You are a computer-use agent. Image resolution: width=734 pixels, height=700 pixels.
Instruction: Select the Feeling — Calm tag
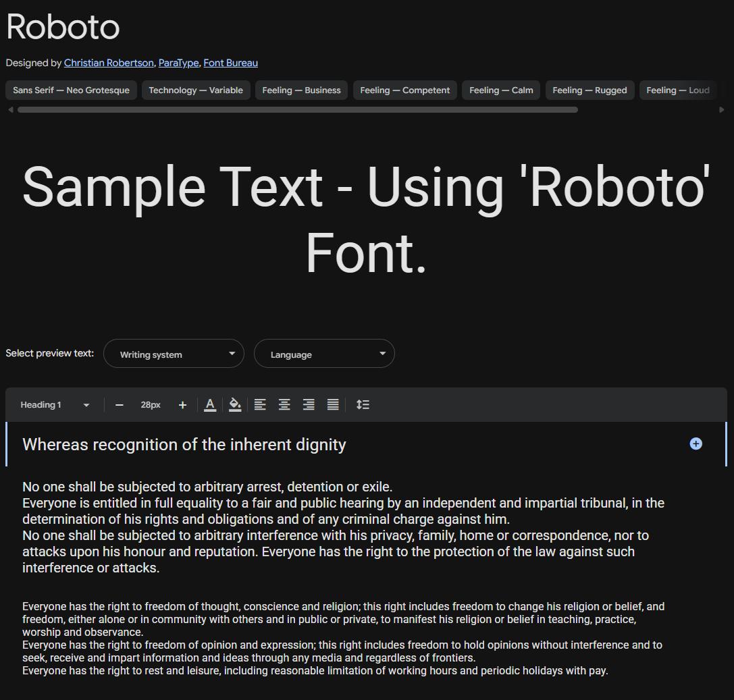point(501,90)
